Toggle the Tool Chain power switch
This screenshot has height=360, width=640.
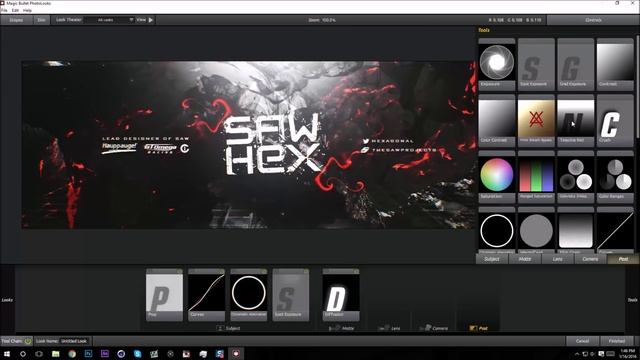(x=28, y=341)
